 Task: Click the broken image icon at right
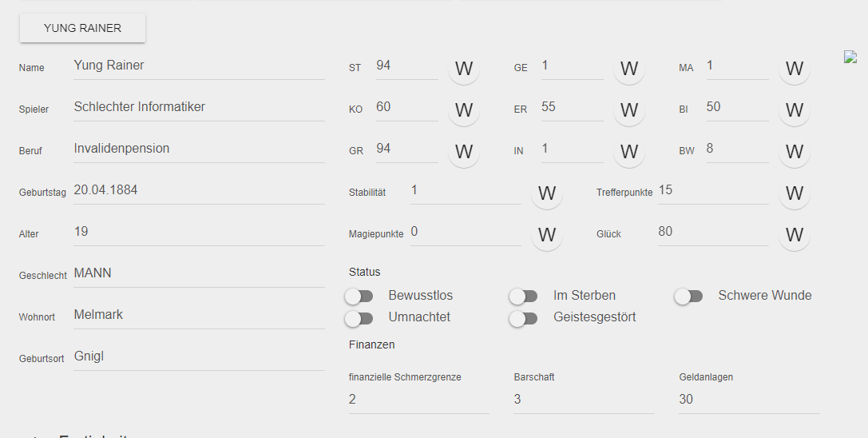coord(850,57)
